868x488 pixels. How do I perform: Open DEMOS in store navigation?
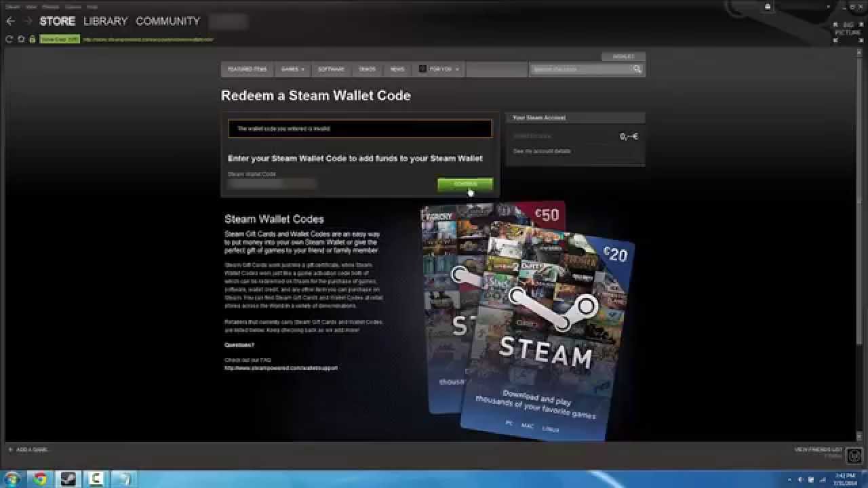click(x=367, y=69)
